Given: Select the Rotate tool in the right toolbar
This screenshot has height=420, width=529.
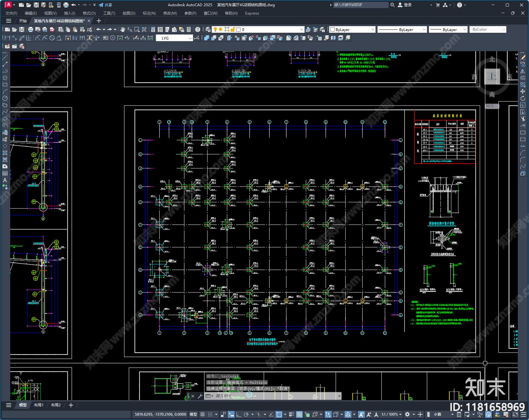Looking at the screenshot, I should [x=523, y=98].
